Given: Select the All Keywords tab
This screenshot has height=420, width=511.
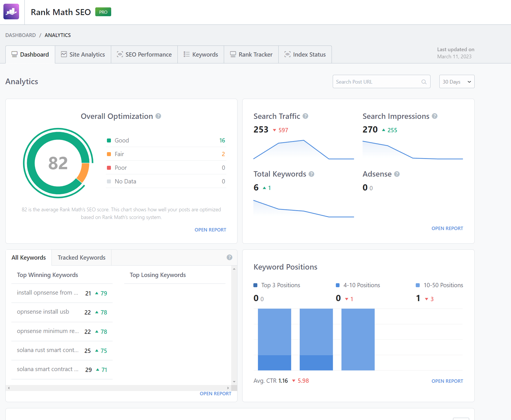Looking at the screenshot, I should tap(29, 258).
